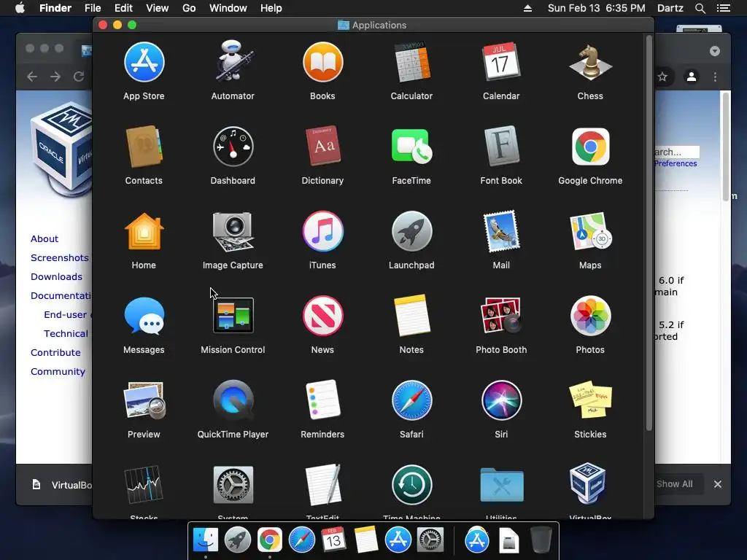This screenshot has height=560, width=747.
Task: Open the Finder menu in menu bar
Action: tap(55, 8)
